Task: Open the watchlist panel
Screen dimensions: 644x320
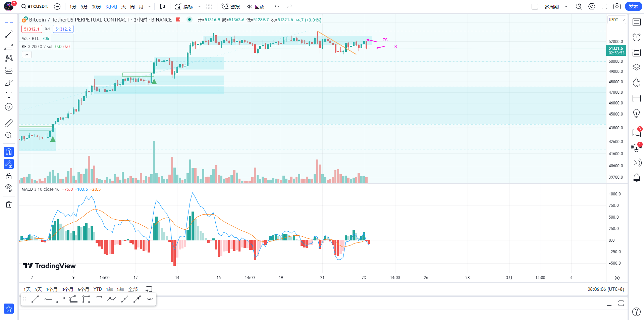Action: [636, 22]
